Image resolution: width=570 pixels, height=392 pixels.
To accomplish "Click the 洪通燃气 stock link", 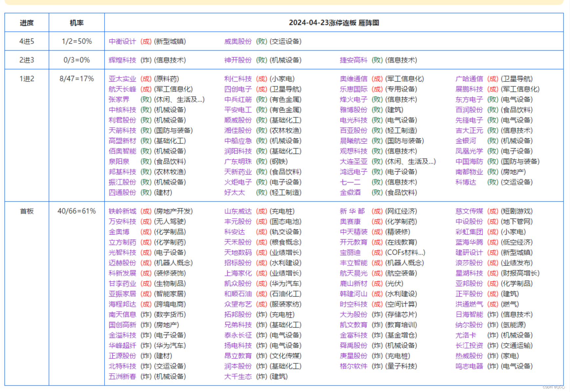I will tap(469, 304).
